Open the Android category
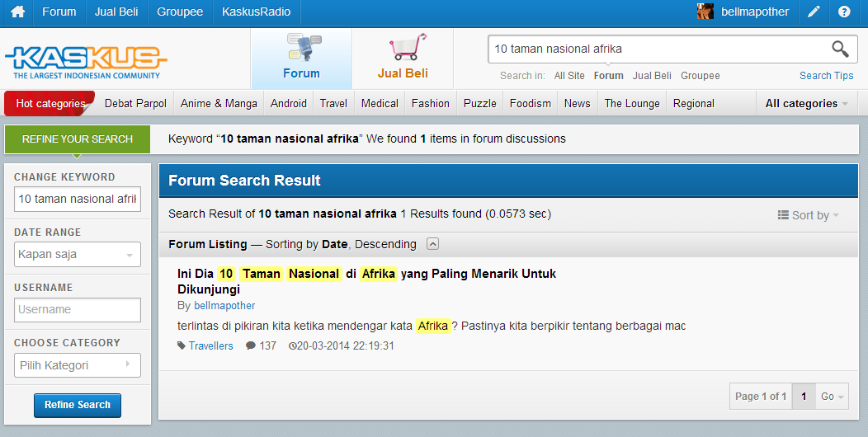Viewport: 868px width, 437px height. point(289,103)
